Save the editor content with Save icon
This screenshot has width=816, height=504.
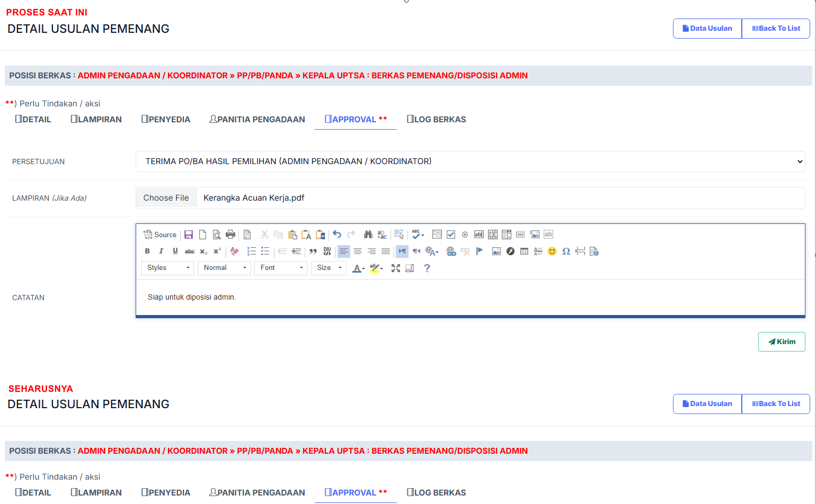(189, 235)
